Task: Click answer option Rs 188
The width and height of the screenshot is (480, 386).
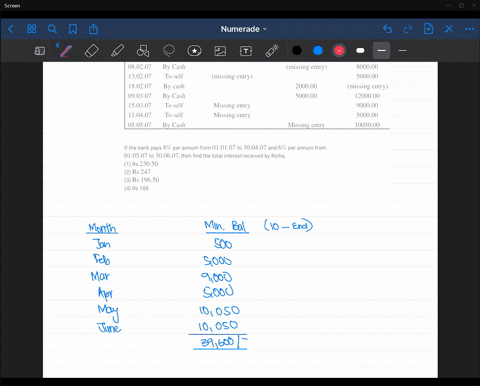Action: [136, 188]
